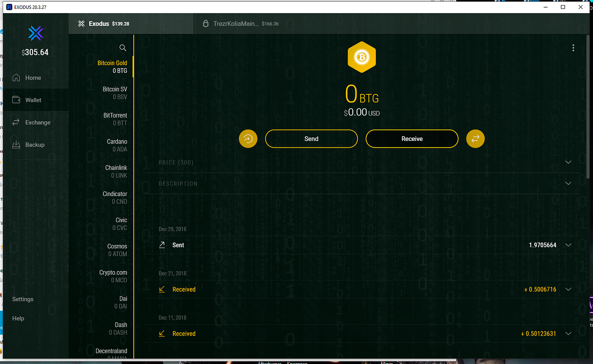This screenshot has width=593, height=364.
Task: Switch to the TrezrKoliaMain $166.36 tab
Action: (x=241, y=24)
